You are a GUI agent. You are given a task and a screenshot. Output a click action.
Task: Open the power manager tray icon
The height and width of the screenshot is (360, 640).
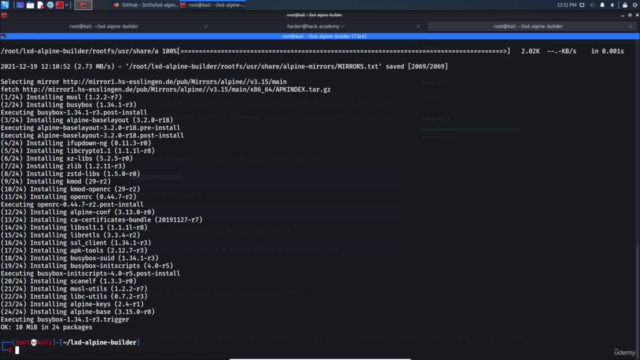[612, 5]
